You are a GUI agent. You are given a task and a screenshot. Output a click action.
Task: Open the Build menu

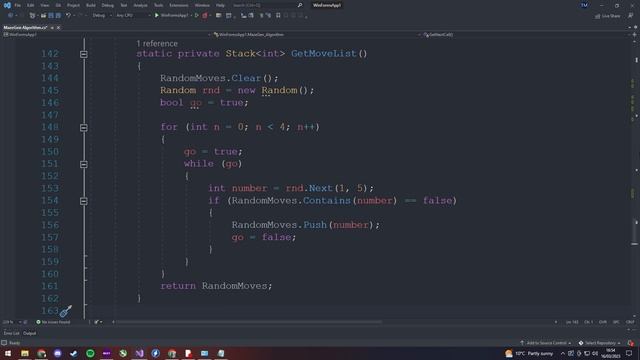click(91, 5)
